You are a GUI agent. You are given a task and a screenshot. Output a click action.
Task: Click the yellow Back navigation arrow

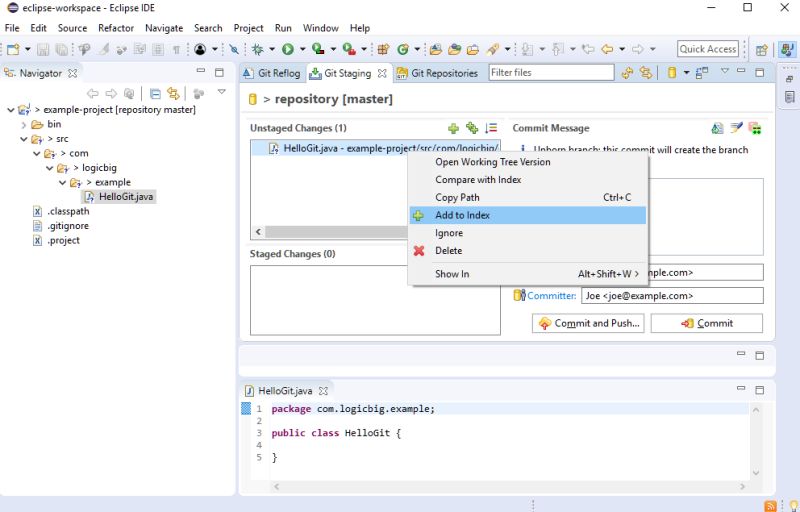[x=607, y=49]
